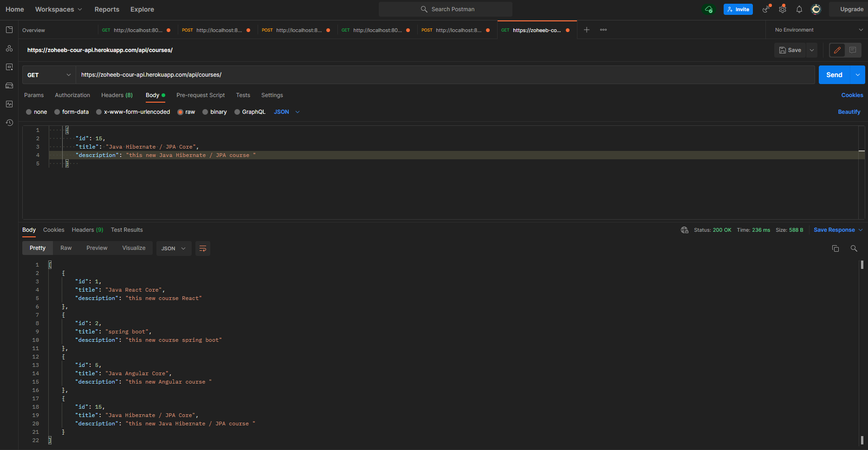This screenshot has width=868, height=450.
Task: Open the Test Results tab
Action: (x=127, y=230)
